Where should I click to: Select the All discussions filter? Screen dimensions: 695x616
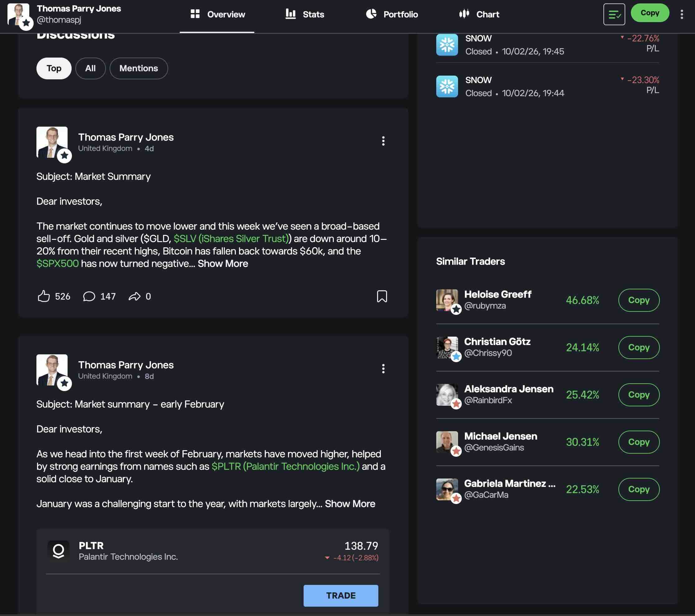[x=90, y=68]
